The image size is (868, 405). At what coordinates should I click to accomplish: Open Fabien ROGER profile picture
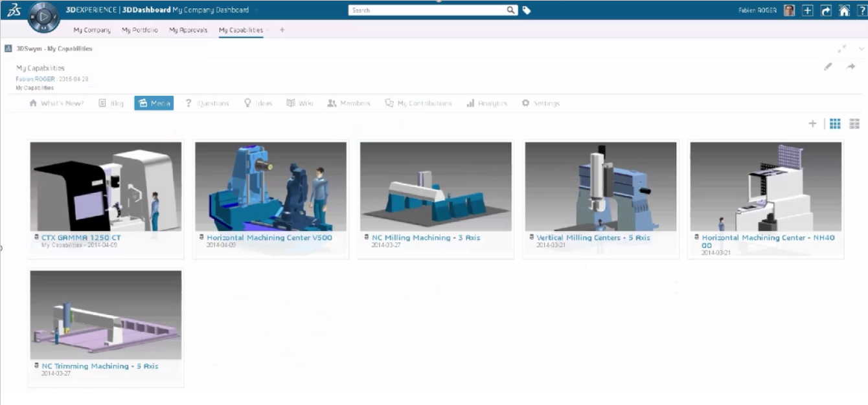[x=789, y=10]
